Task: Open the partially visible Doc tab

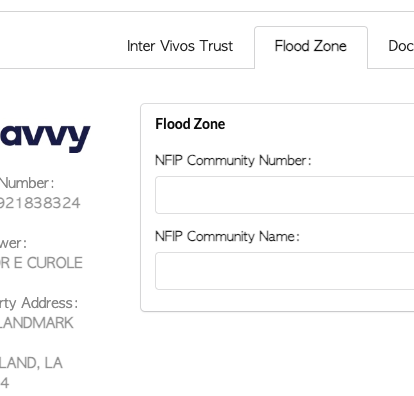Action: click(x=401, y=46)
